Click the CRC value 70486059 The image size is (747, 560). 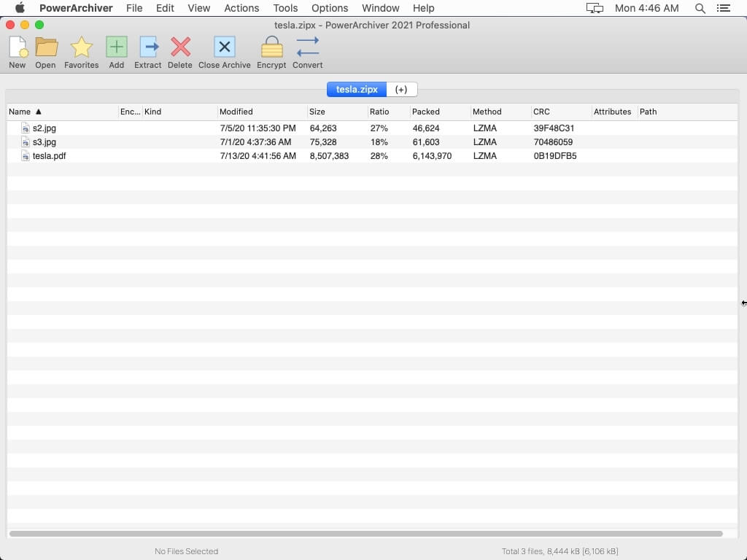tap(553, 142)
